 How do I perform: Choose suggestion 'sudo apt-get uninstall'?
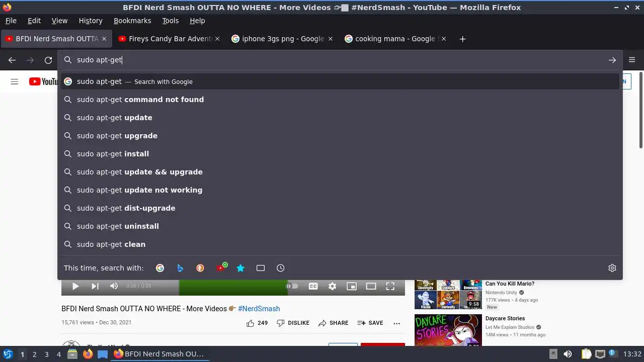(340, 226)
